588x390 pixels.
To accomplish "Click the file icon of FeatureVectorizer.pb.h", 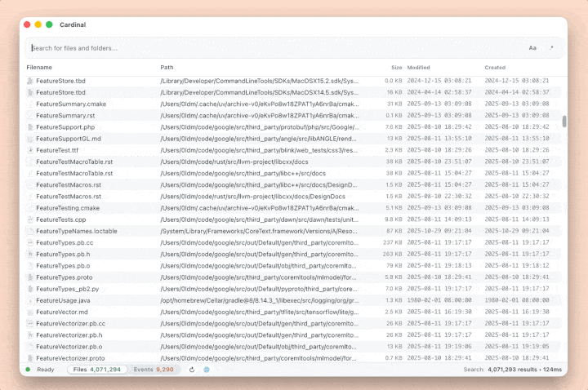I will pyautogui.click(x=30, y=335).
